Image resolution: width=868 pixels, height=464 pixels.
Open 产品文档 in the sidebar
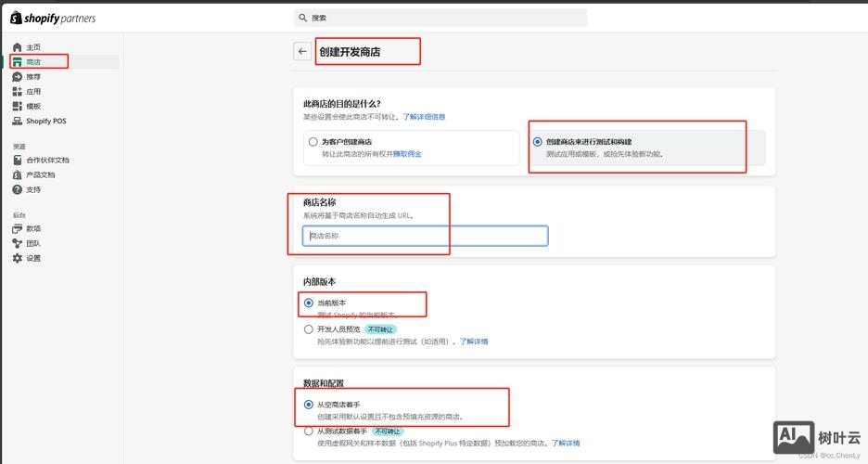(x=41, y=174)
